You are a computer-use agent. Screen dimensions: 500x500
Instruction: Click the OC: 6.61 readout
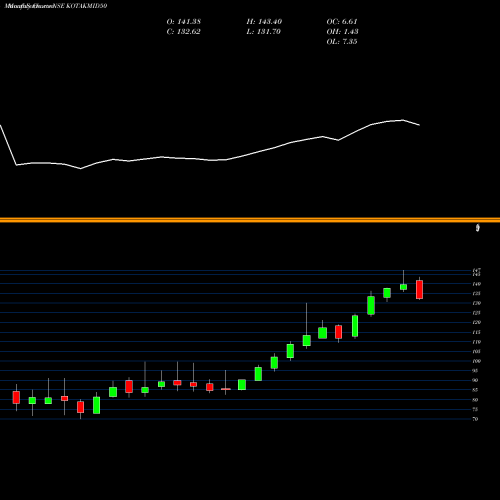coord(342,22)
